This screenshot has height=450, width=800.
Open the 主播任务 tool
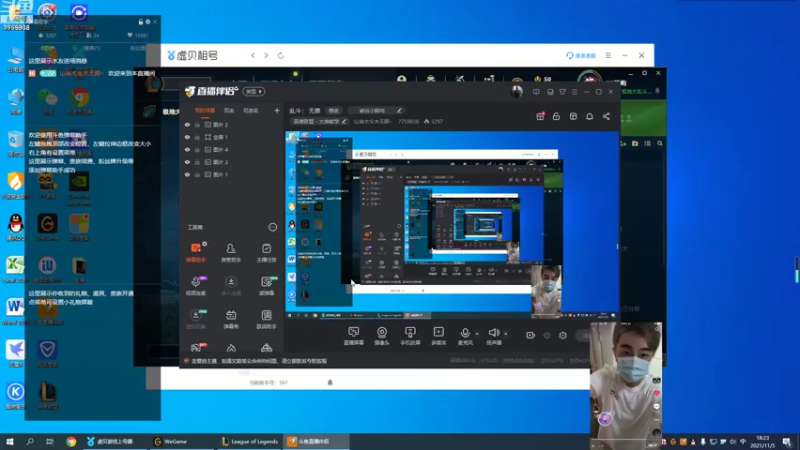pyautogui.click(x=266, y=253)
